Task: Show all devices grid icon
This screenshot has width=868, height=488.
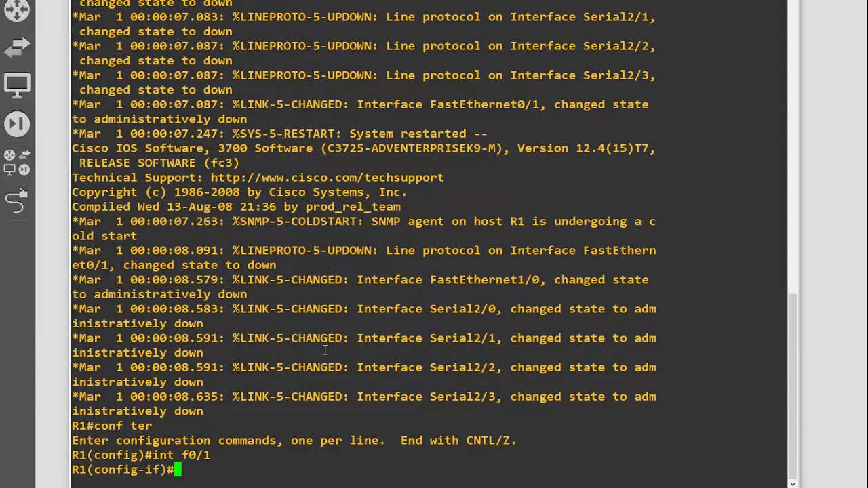Action: coord(17,163)
